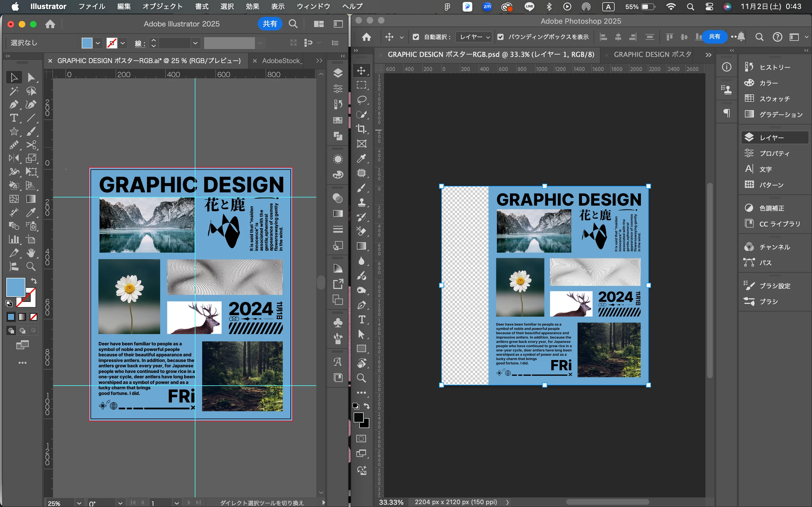This screenshot has width=812, height=507.
Task: Select the Illustrator Hand tool
Action: (x=31, y=253)
